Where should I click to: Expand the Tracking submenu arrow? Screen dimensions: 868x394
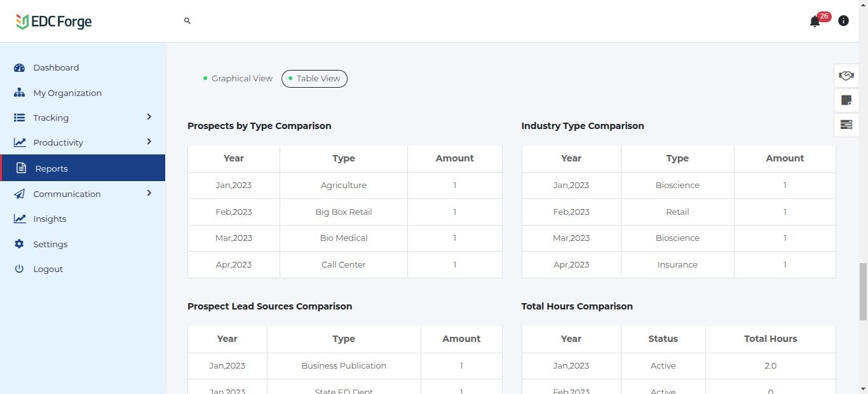click(x=149, y=117)
